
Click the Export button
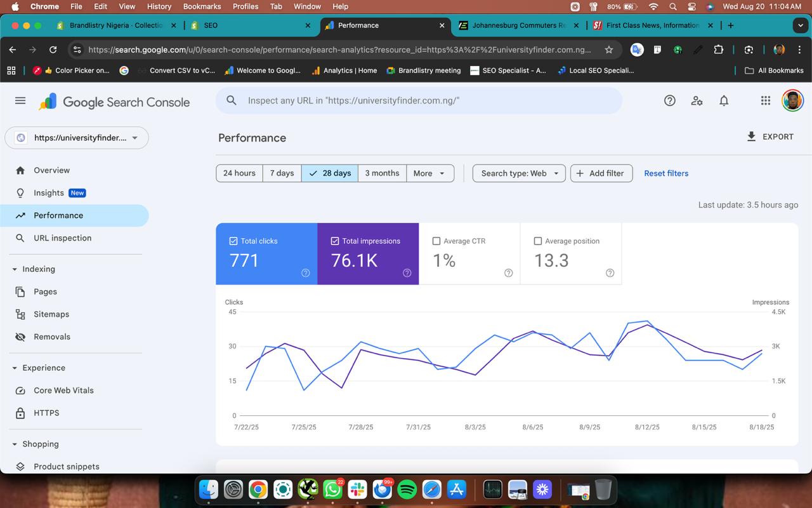[x=770, y=137]
